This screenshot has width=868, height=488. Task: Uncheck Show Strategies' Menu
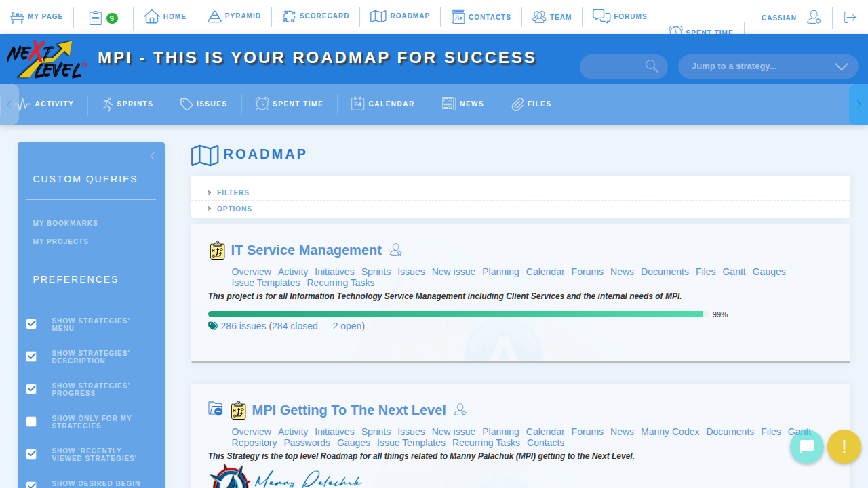(x=31, y=324)
